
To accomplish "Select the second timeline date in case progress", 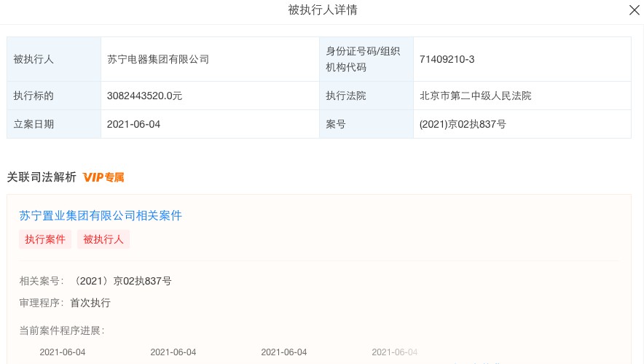I will click(173, 352).
